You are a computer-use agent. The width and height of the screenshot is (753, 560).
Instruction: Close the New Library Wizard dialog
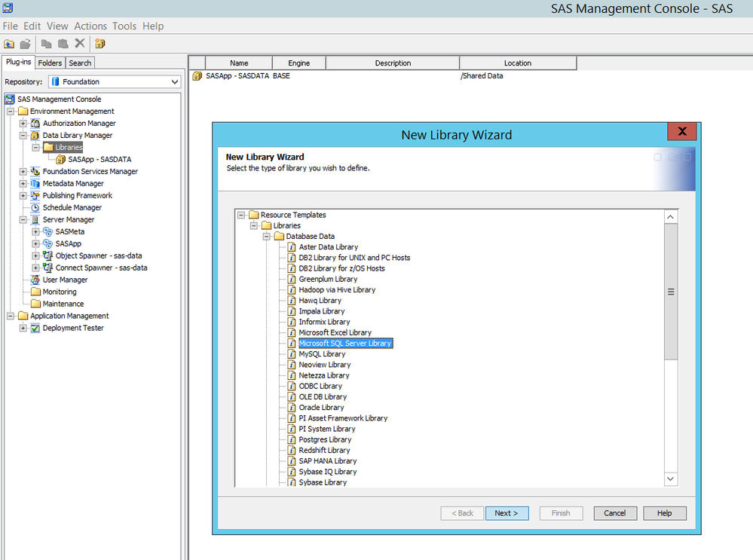click(x=681, y=132)
